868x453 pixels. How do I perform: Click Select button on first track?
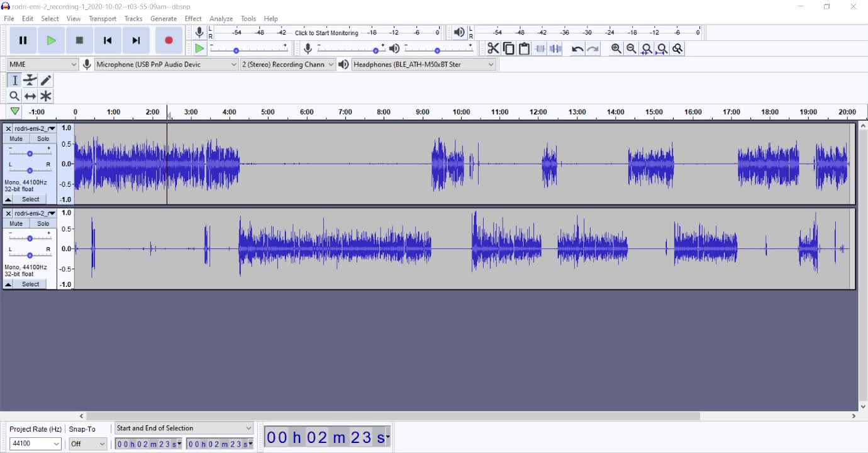[x=30, y=199]
